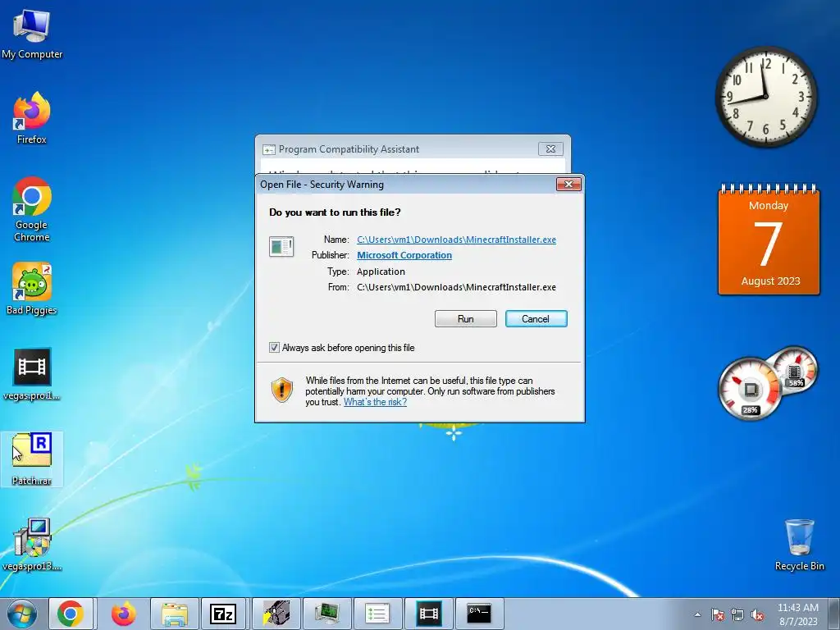This screenshot has width=840, height=630.
Task: Click the From path text in dialog
Action: [x=456, y=288]
